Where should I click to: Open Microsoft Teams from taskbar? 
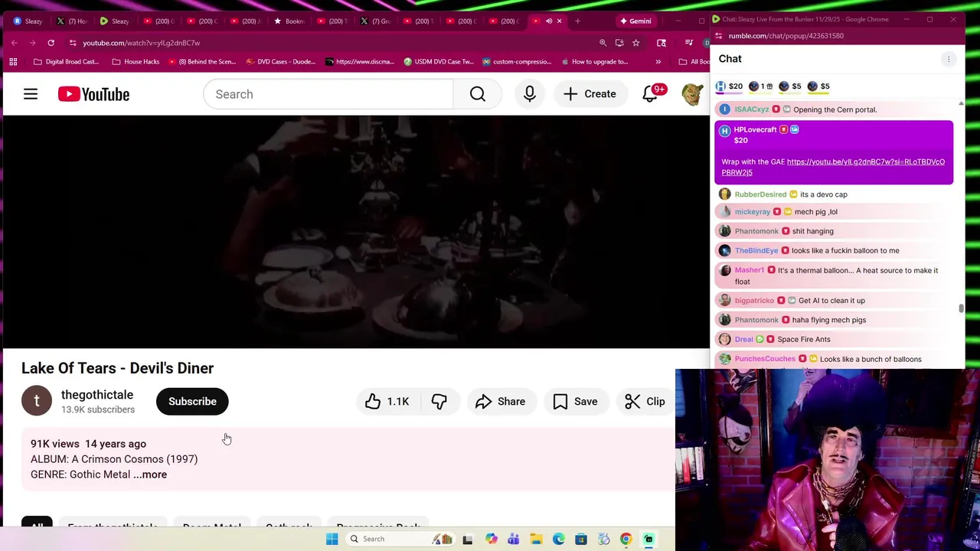coord(513,539)
